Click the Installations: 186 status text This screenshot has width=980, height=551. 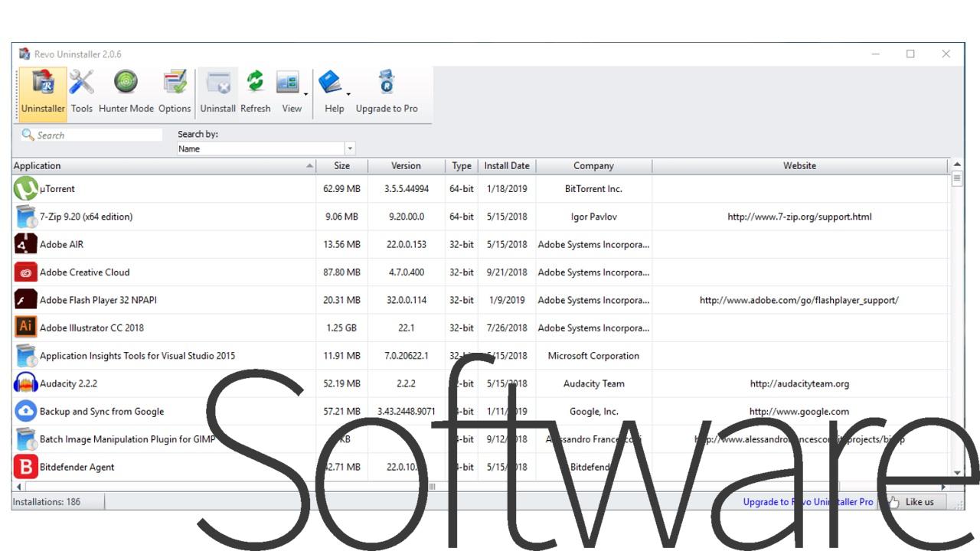coord(47,502)
